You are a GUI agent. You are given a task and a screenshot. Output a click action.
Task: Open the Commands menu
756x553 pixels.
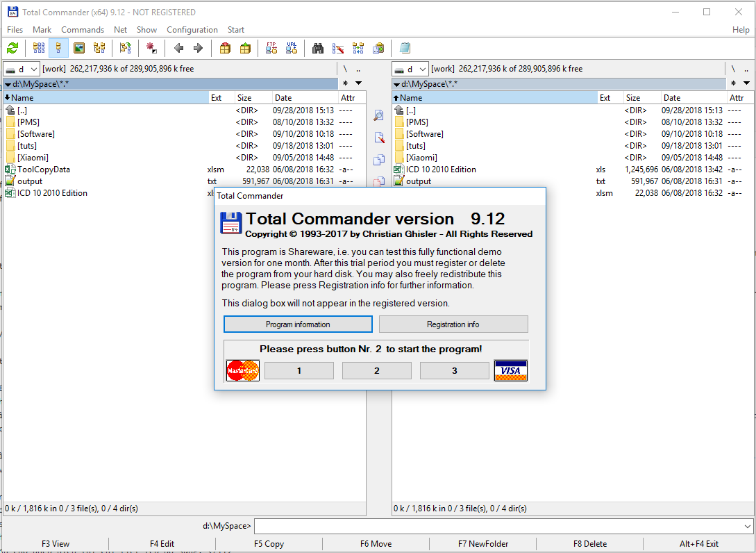point(83,30)
